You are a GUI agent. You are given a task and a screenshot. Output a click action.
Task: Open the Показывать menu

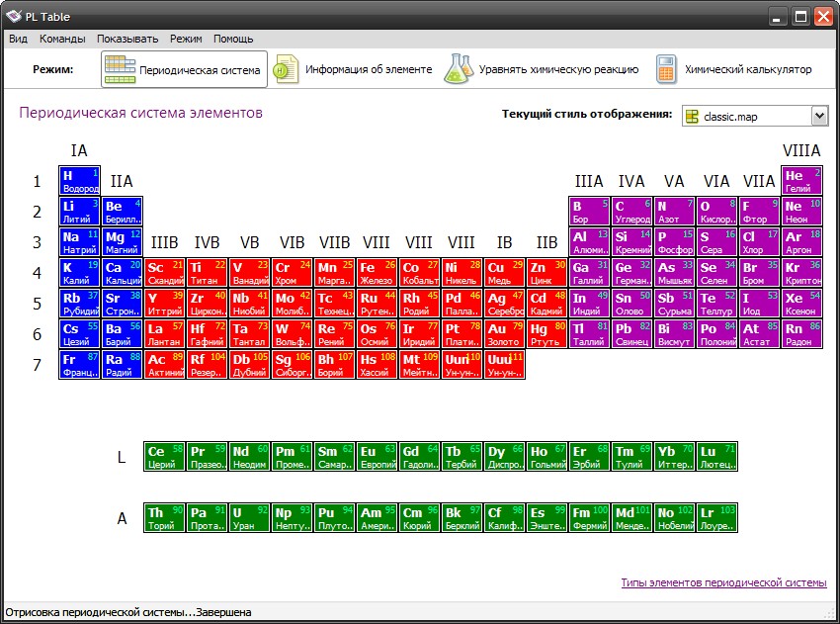(x=127, y=39)
